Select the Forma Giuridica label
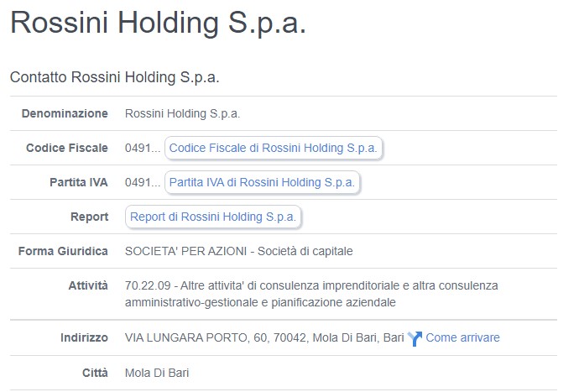 click(63, 251)
